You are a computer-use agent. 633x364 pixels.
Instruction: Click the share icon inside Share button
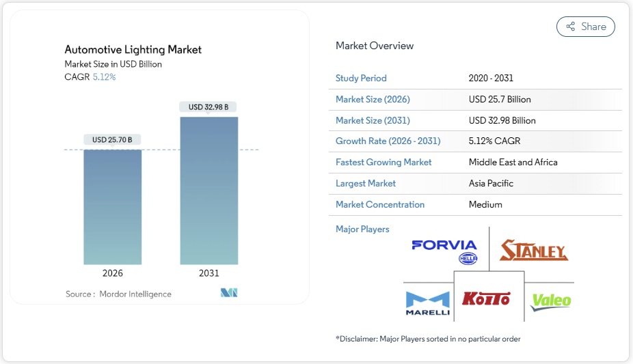(570, 27)
